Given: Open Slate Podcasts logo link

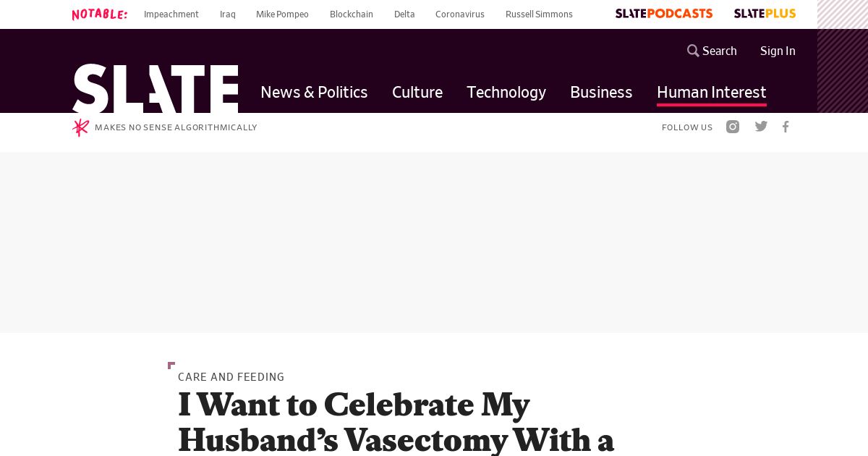Looking at the screenshot, I should 664,14.
